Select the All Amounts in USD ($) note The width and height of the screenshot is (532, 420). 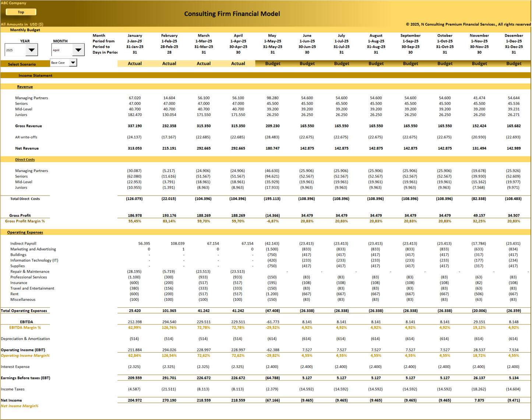tap(22, 24)
